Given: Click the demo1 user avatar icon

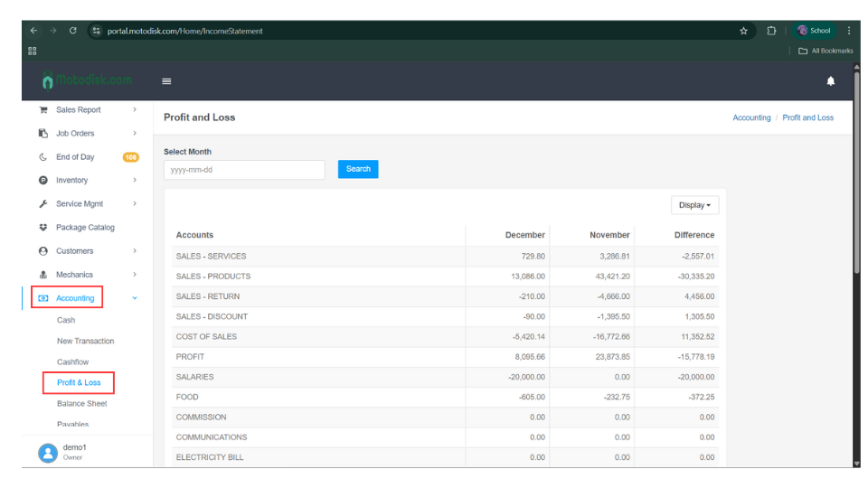Looking at the screenshot, I should (48, 453).
